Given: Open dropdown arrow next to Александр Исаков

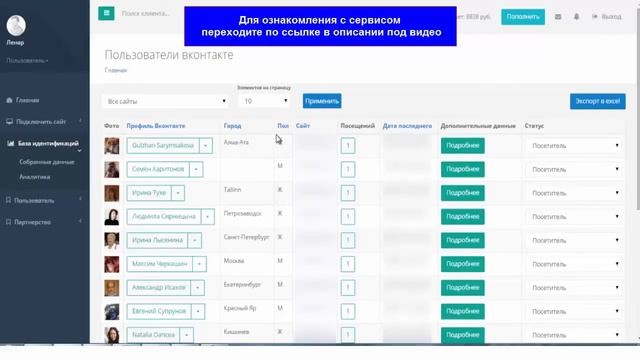Looking at the screenshot, I should tap(198, 288).
